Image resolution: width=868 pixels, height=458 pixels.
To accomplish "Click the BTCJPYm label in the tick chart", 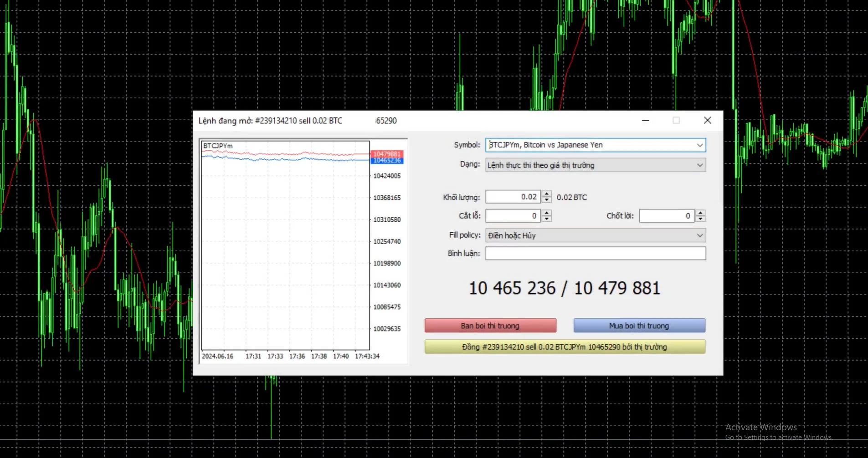I will (x=218, y=146).
